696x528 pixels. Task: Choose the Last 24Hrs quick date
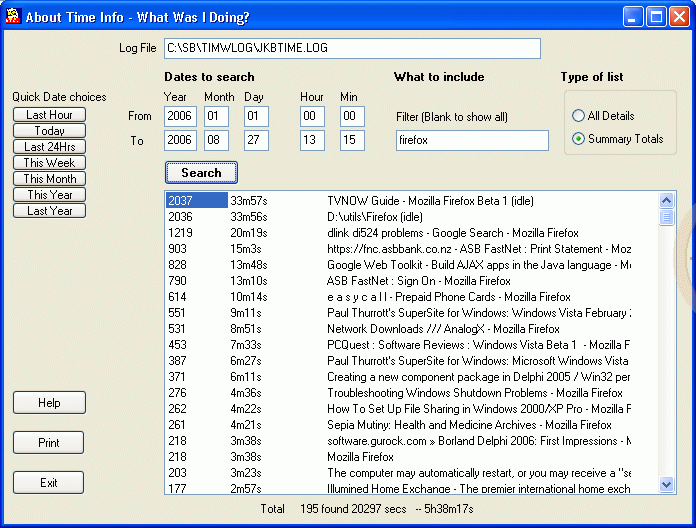49,147
